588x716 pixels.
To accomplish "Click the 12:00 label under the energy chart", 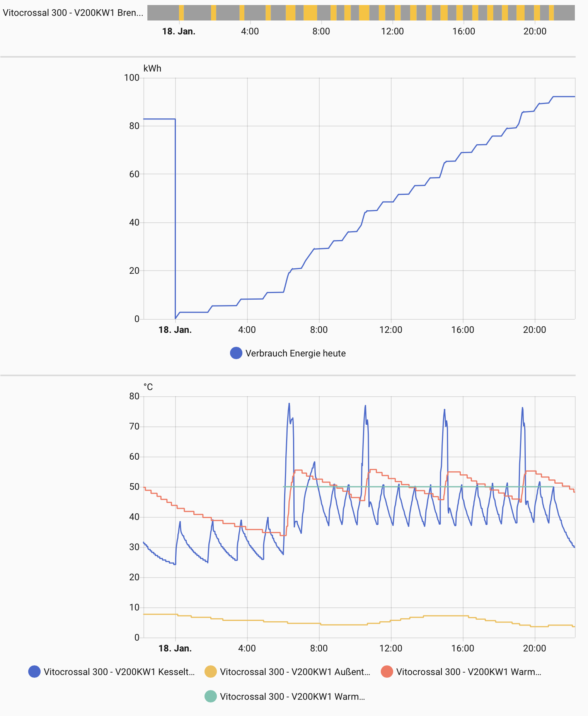I will coord(391,330).
